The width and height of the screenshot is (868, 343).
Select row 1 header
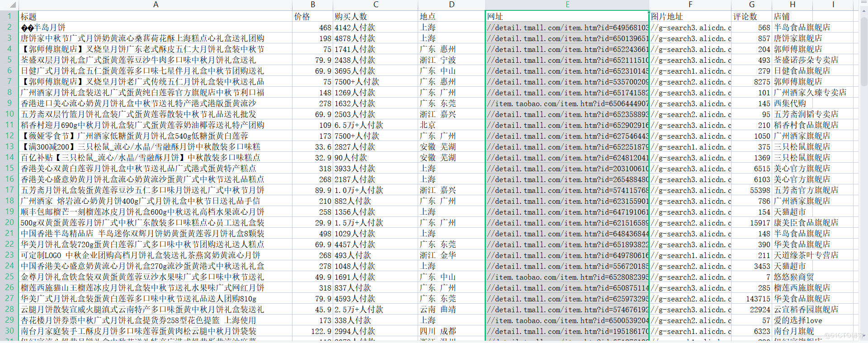click(9, 16)
